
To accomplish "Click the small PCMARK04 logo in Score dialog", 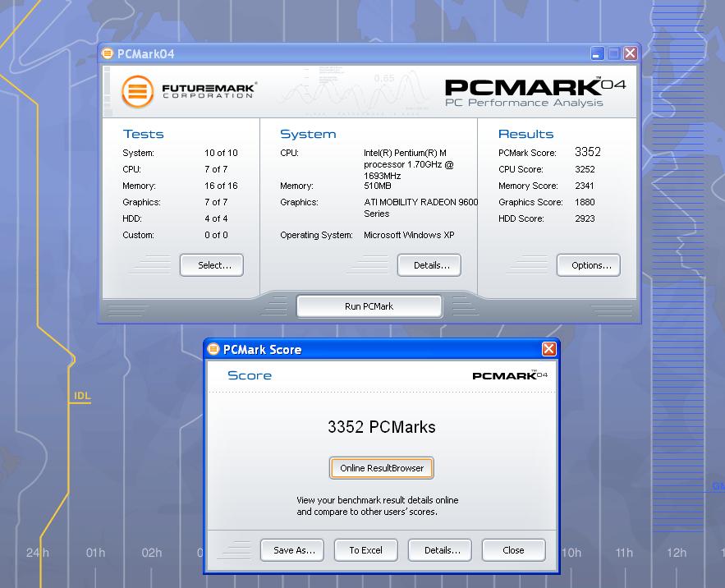I will pyautogui.click(x=510, y=375).
